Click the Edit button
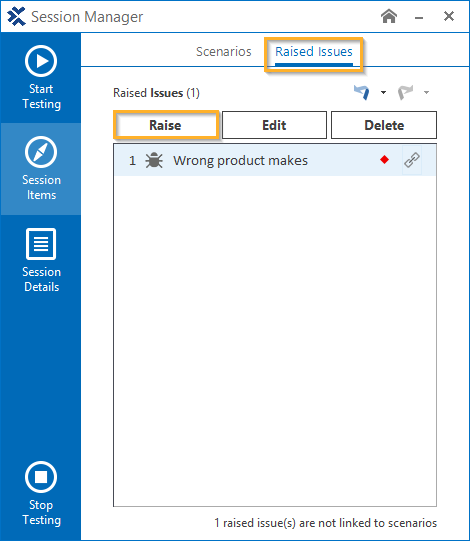 [274, 125]
